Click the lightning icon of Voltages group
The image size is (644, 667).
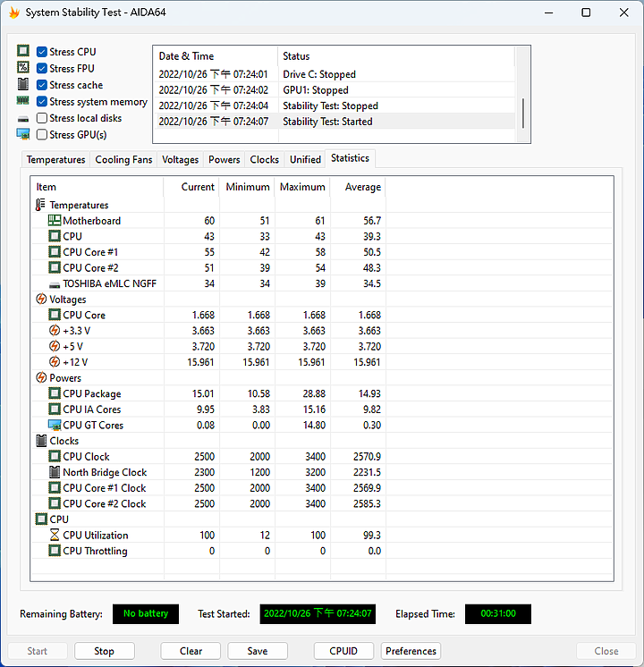point(41,299)
